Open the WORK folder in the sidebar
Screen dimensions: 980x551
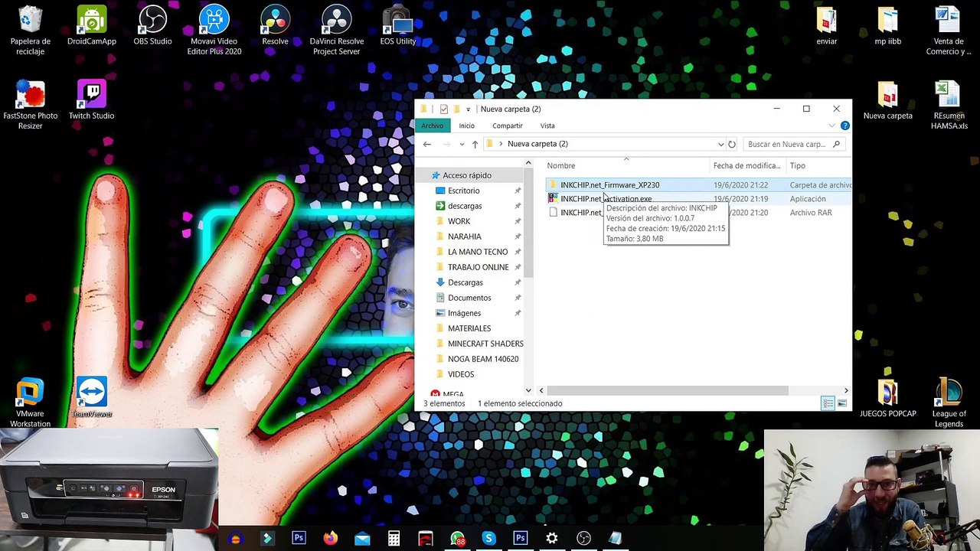pyautogui.click(x=459, y=221)
